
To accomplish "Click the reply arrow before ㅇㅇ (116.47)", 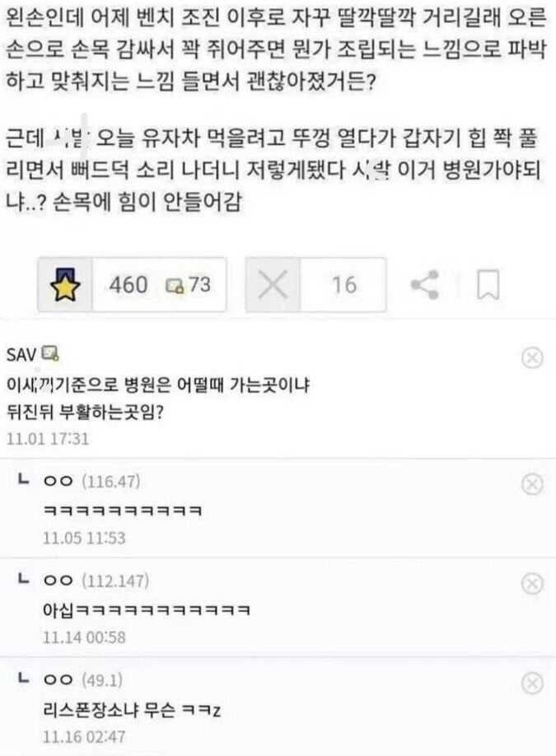I will pyautogui.click(x=23, y=480).
